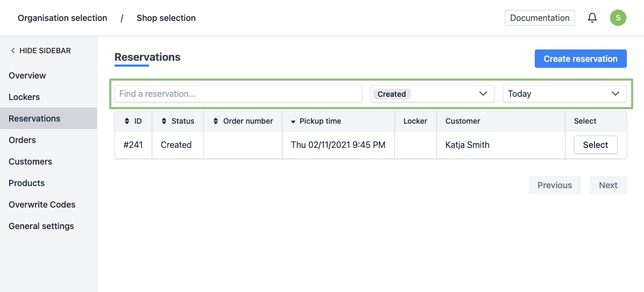Open the Today date range dropdown
Viewport: 644px width, 292px height.
(x=615, y=94)
